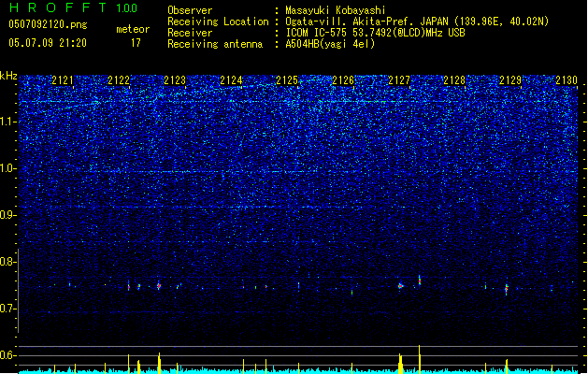Click the tallest yellow intensity spike after 2127
This screenshot has height=374, width=588.
[419, 359]
